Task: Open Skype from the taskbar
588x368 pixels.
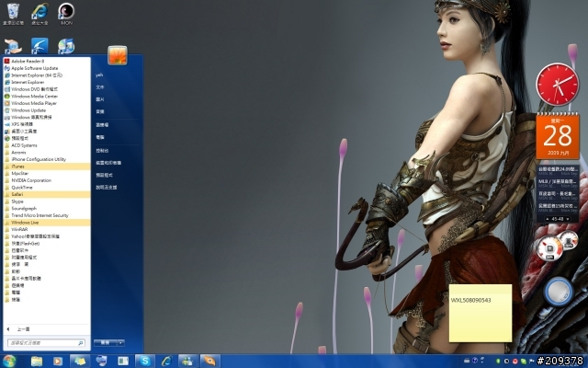Action: pyautogui.click(x=145, y=362)
